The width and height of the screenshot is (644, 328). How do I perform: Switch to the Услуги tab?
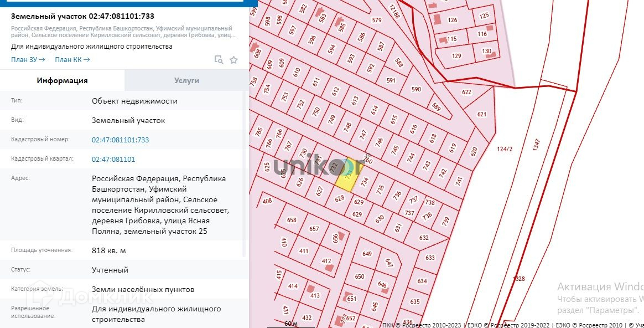(x=186, y=80)
